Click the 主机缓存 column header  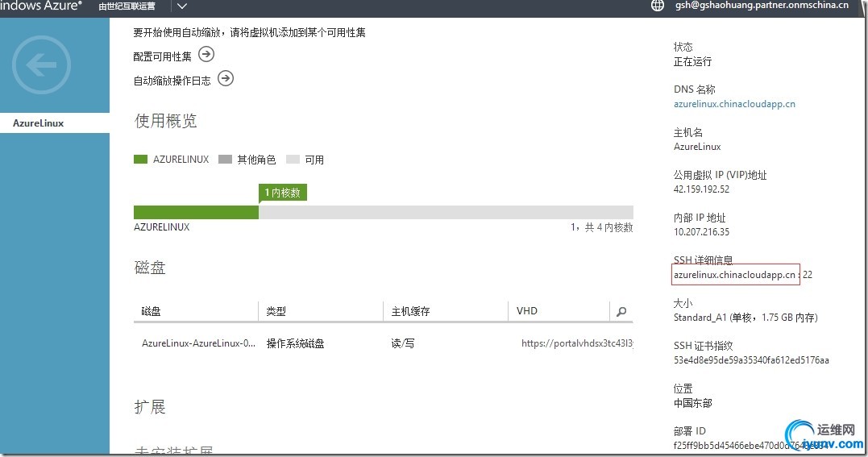[411, 311]
